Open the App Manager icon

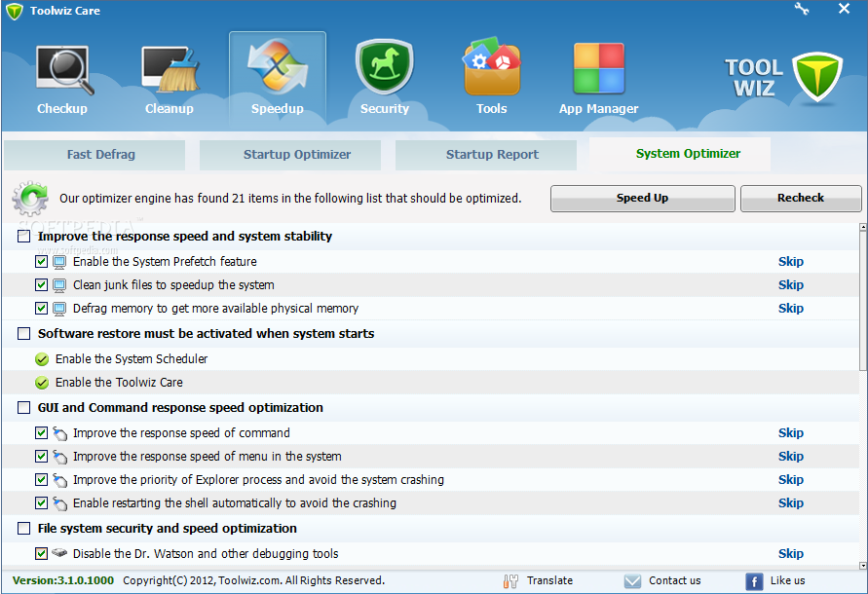click(599, 68)
